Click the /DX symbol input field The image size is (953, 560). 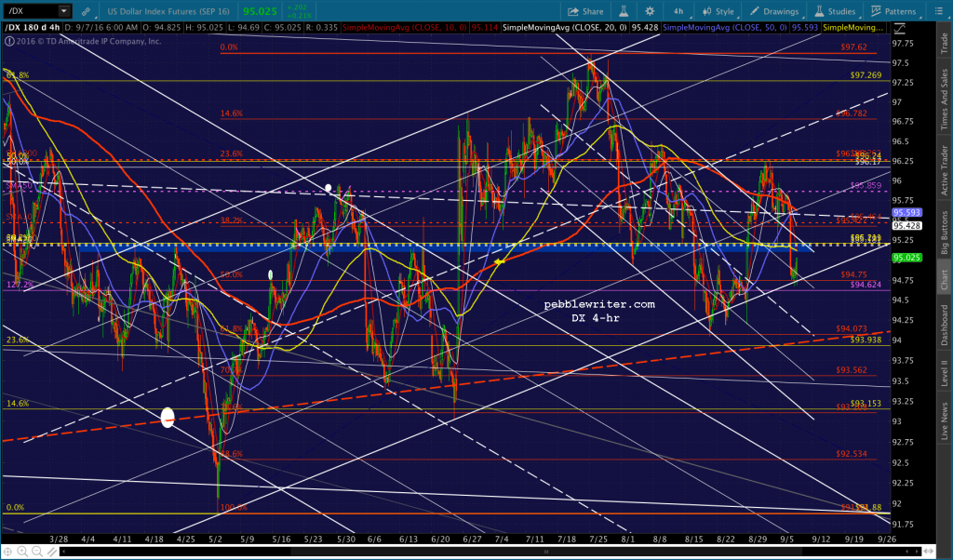click(x=32, y=11)
